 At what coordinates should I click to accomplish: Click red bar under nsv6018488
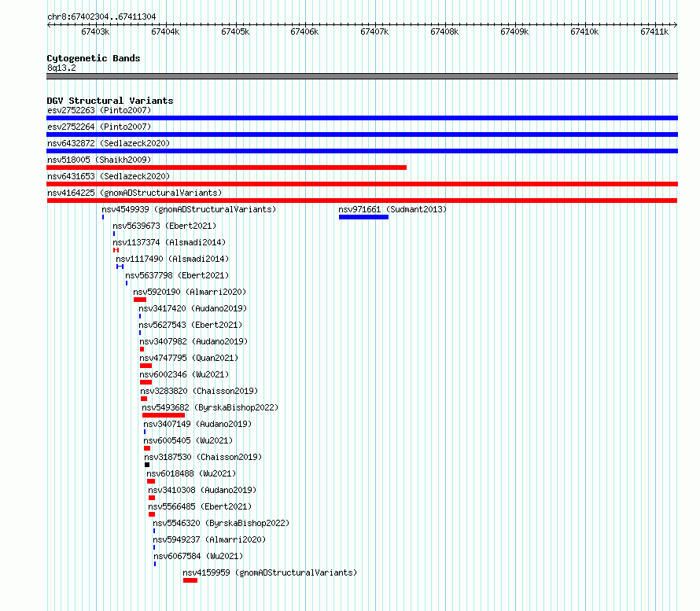151,481
